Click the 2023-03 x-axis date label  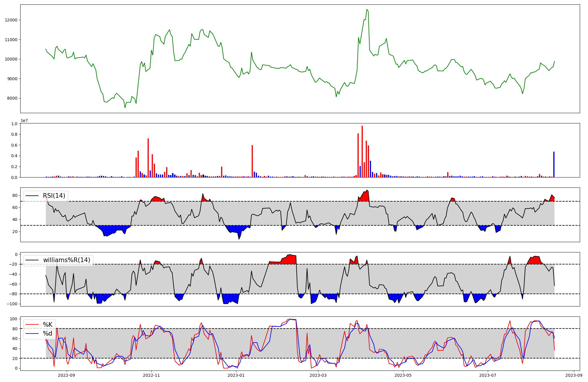[x=318, y=375]
